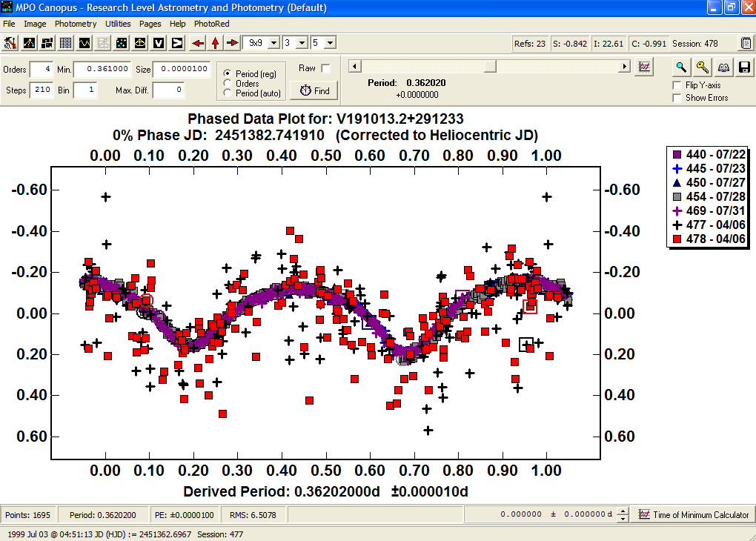Click the red left arrow toolbar button
Viewport: 756px width, 541px height.
198,43
